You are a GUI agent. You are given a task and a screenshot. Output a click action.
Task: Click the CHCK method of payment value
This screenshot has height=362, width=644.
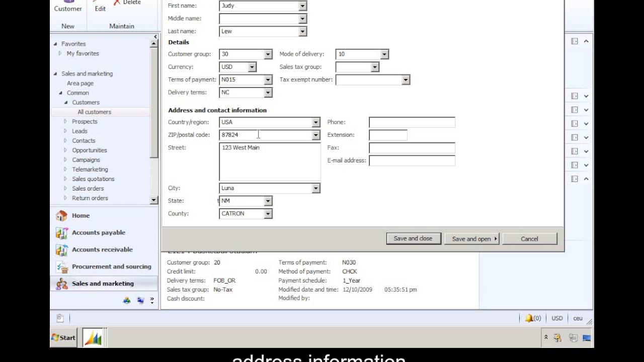click(x=350, y=271)
